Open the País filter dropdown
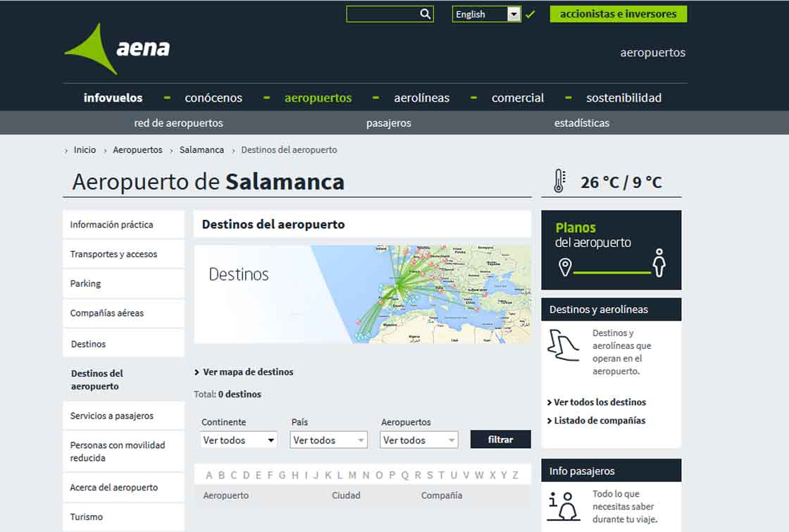The width and height of the screenshot is (789, 532). (329, 440)
